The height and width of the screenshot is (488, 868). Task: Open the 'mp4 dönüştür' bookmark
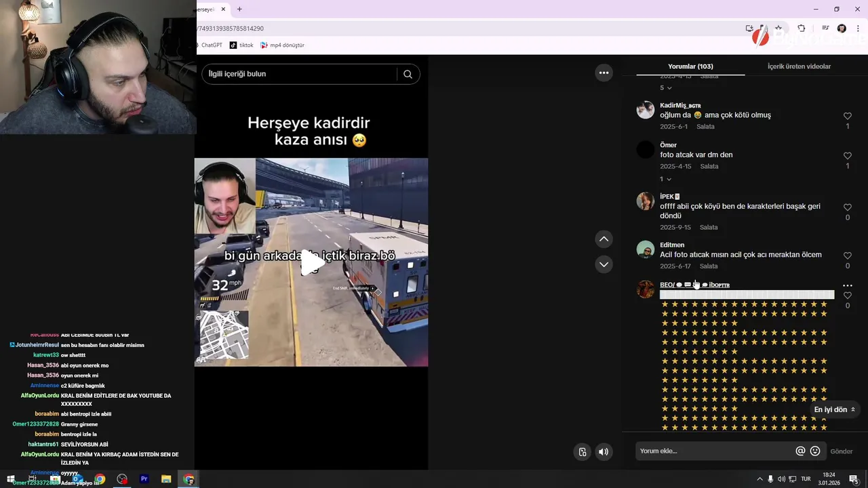click(x=283, y=45)
